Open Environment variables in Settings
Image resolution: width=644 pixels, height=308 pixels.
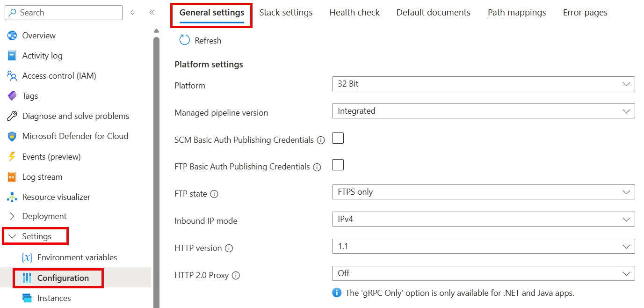(x=77, y=257)
